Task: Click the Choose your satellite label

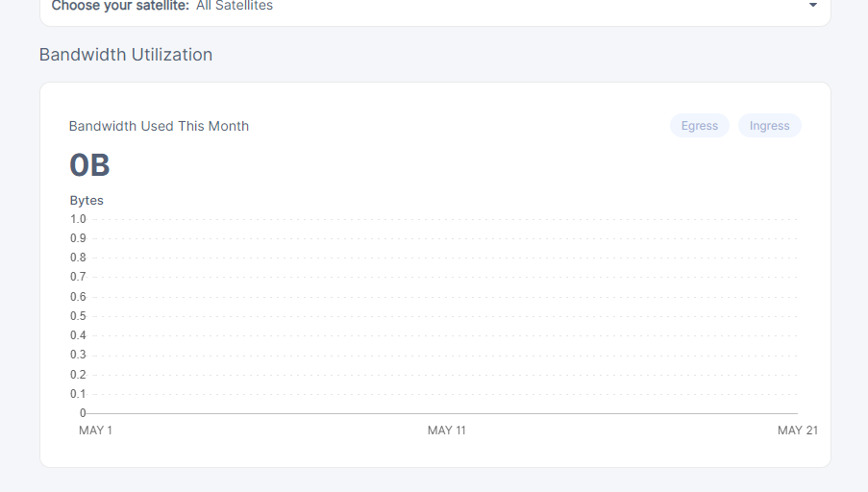Action: pos(120,6)
